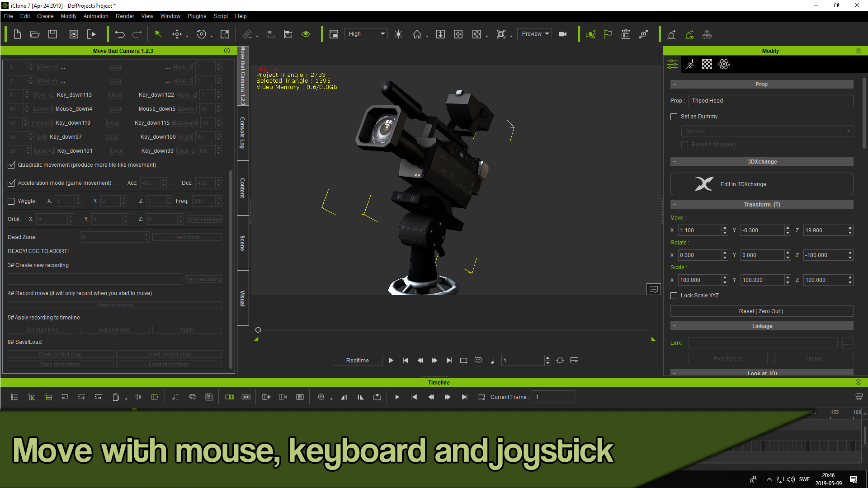Open the checkerboard material tab in Modify

pos(707,64)
